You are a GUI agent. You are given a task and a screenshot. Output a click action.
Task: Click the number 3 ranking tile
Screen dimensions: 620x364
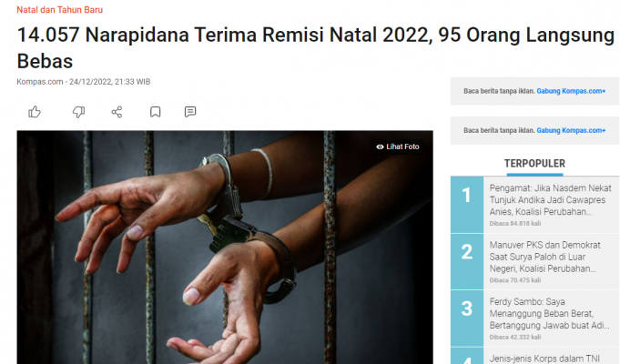[466, 318]
